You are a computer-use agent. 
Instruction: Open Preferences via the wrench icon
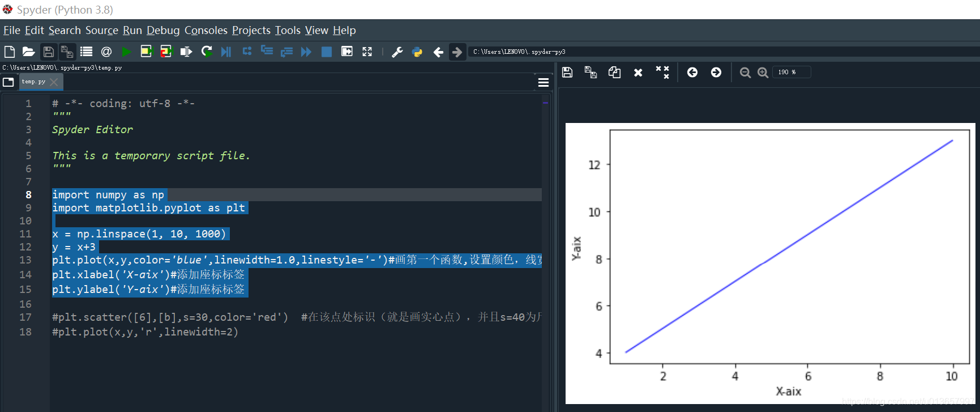pos(397,52)
